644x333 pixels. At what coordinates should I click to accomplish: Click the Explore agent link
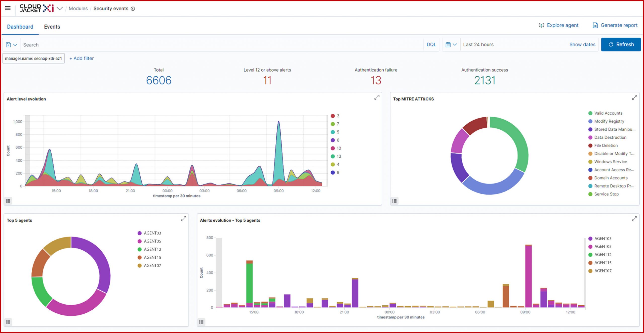[558, 25]
